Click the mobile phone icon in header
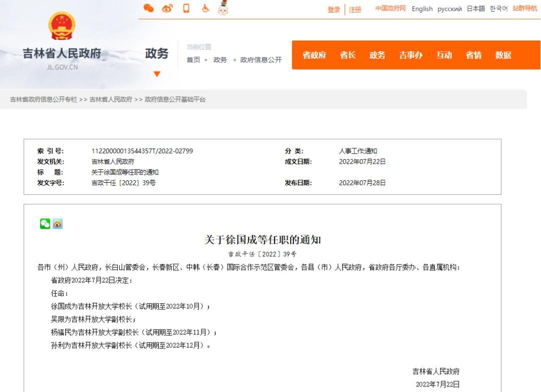This screenshot has height=392, width=541. [x=186, y=8]
